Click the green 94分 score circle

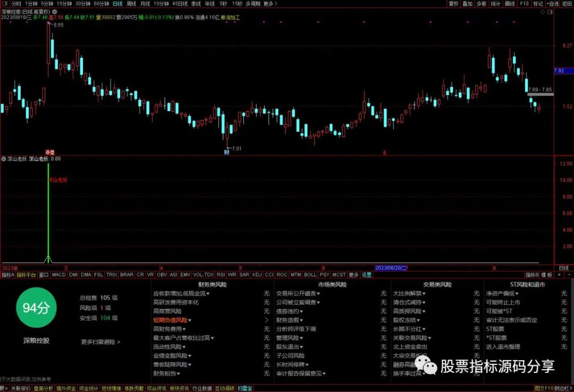[x=36, y=308]
